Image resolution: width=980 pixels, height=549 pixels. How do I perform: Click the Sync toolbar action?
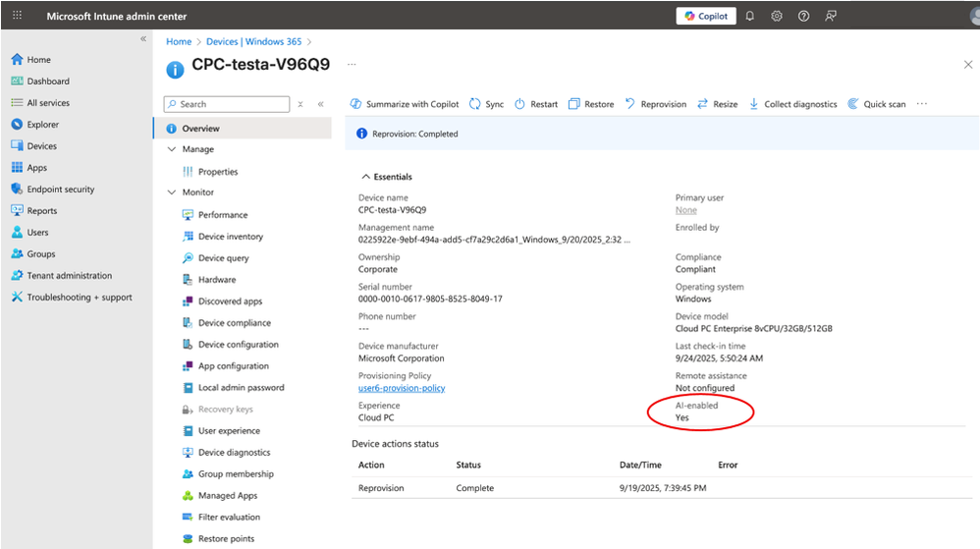pyautogui.click(x=487, y=104)
